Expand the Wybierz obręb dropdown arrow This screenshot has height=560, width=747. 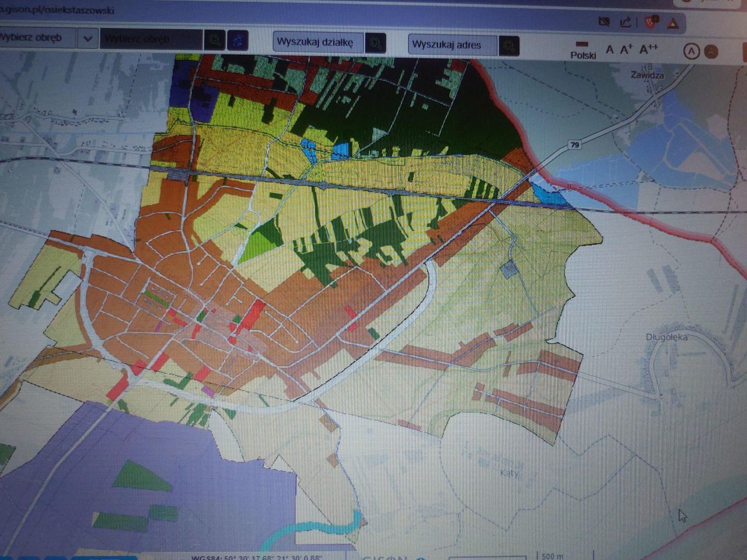88,38
